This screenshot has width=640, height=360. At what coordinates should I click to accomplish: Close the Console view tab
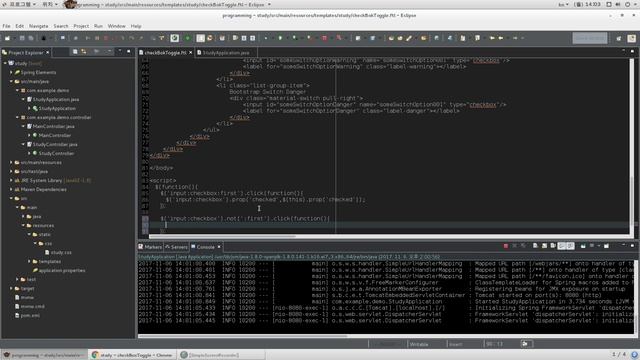tap(219, 247)
